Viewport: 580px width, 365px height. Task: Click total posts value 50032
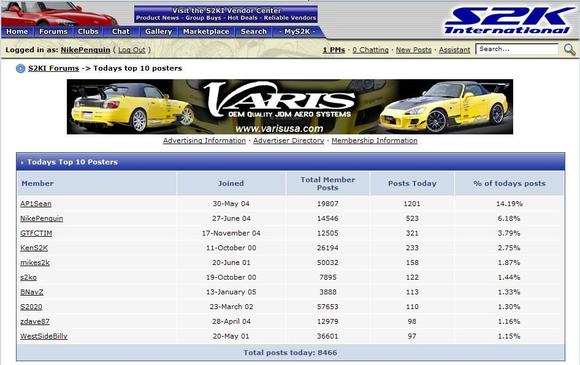pos(328,263)
